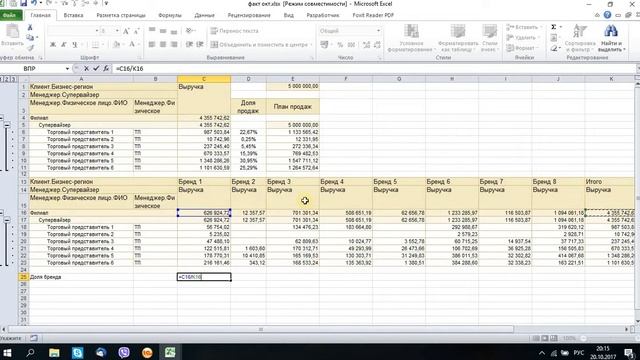Screen dimensions: 640x360
Task: Increase the cell indent
Action: point(200,44)
